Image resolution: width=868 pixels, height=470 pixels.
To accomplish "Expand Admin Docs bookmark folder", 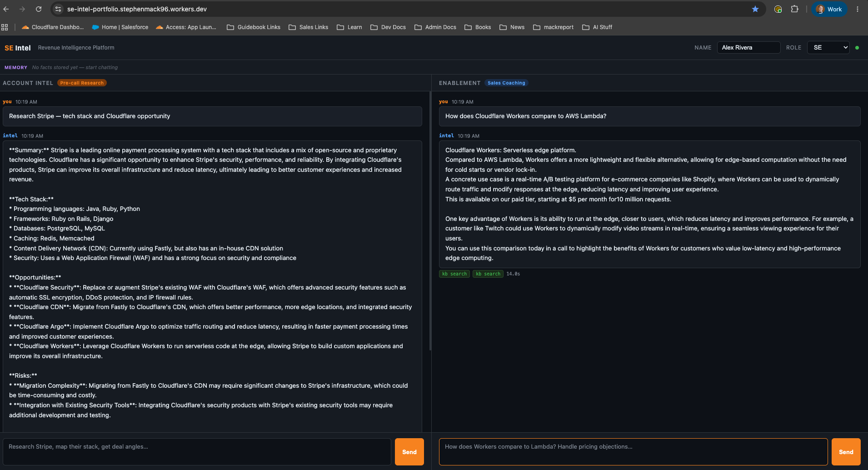I will point(435,27).
